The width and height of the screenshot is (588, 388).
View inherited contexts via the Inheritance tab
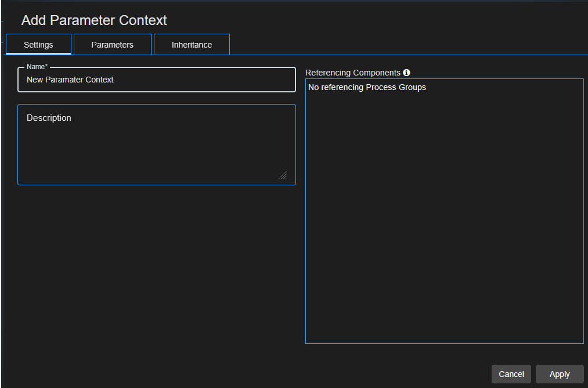(192, 44)
